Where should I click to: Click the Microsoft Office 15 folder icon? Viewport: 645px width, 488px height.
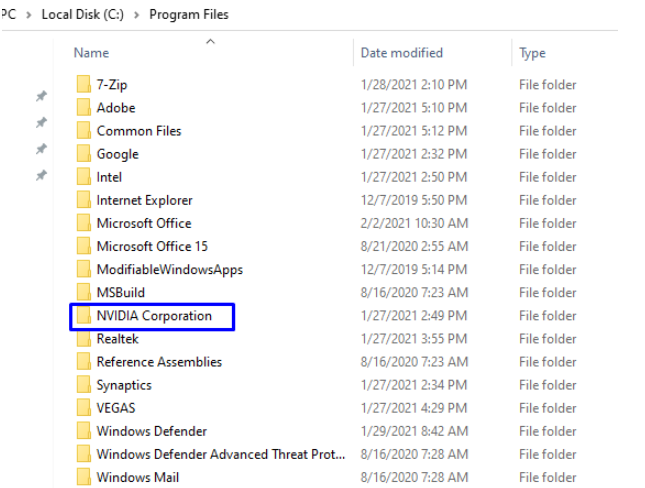84,246
